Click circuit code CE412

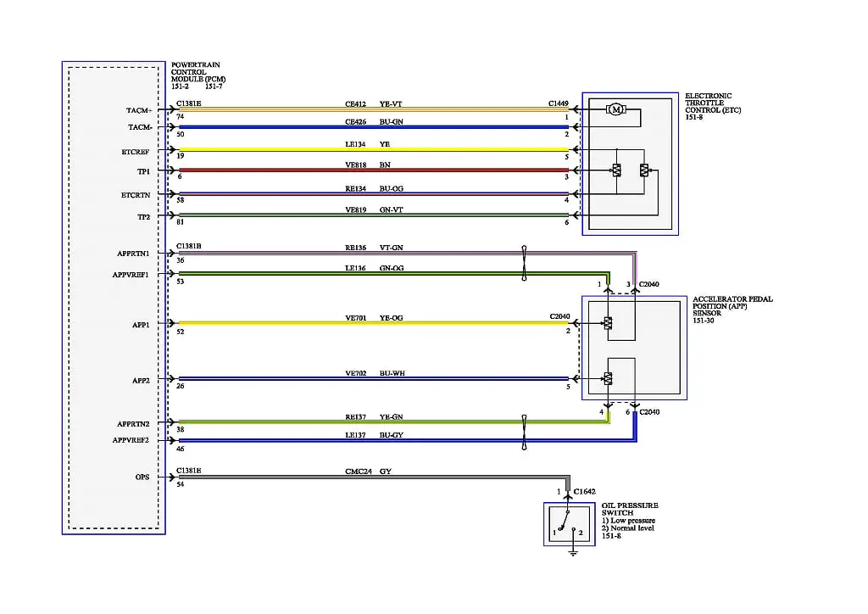355,104
